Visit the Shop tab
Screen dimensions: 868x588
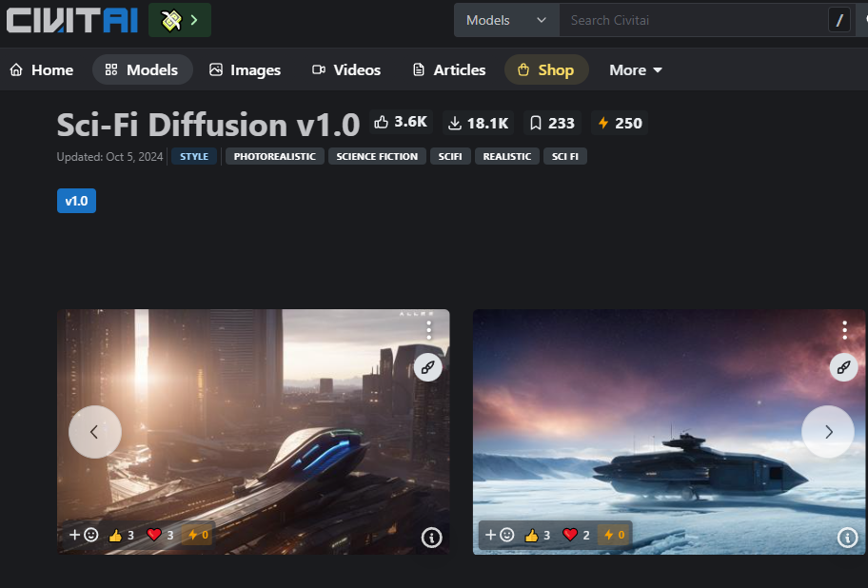click(x=545, y=69)
